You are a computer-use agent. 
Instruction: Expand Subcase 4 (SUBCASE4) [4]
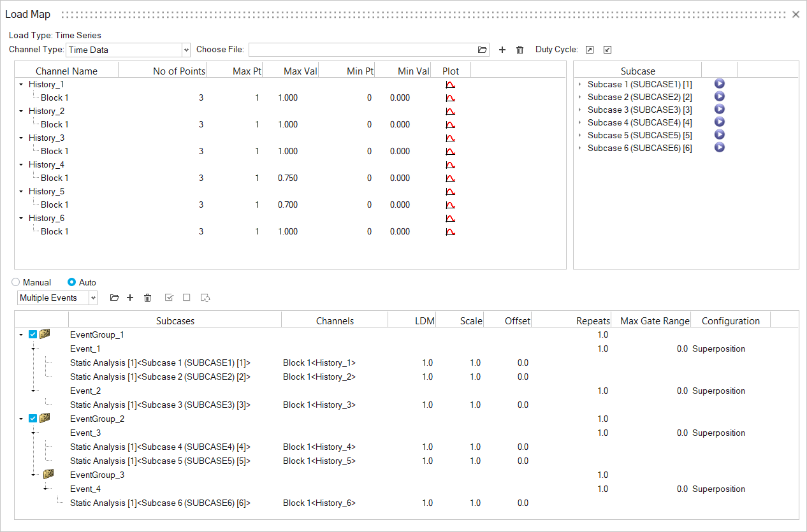click(579, 122)
